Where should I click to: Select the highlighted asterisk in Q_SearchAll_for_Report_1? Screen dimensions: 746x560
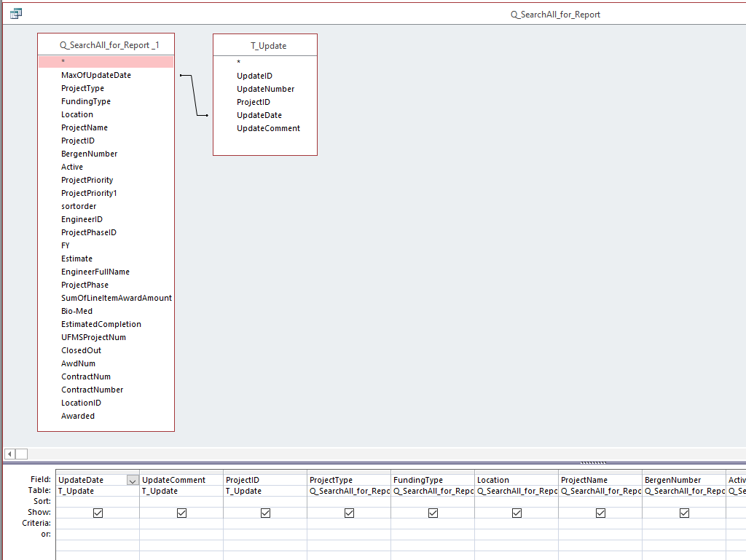(106, 62)
